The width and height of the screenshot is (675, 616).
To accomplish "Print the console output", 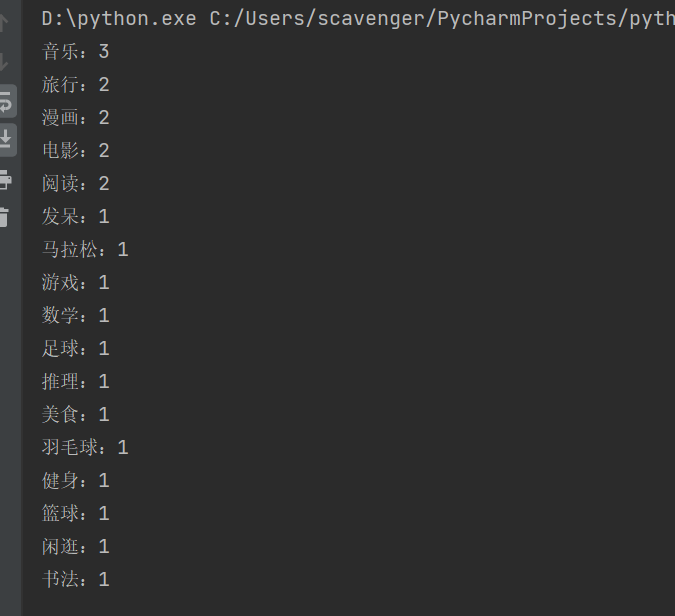I will pos(5,180).
